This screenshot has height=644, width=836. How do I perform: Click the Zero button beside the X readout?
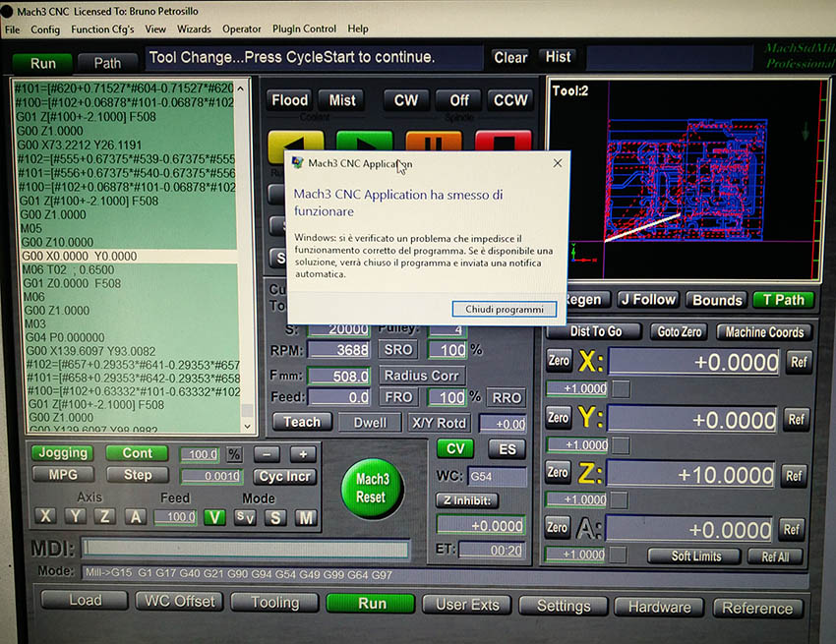click(x=558, y=361)
